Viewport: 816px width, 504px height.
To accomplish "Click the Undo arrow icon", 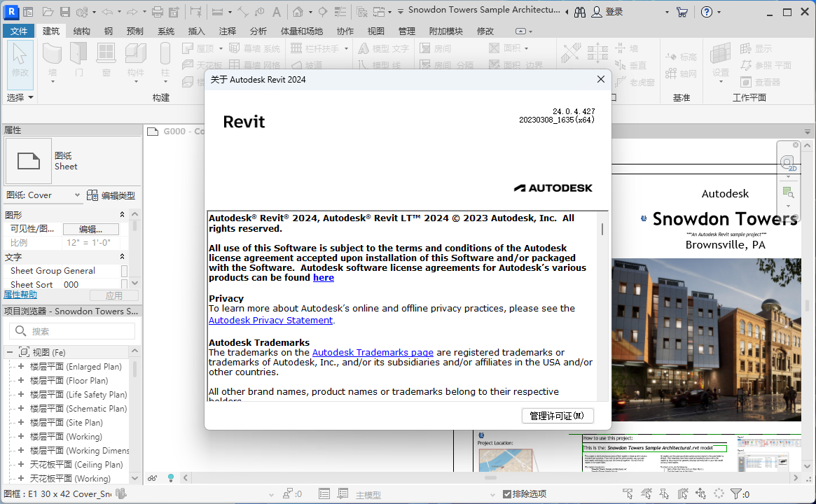I will tap(107, 11).
